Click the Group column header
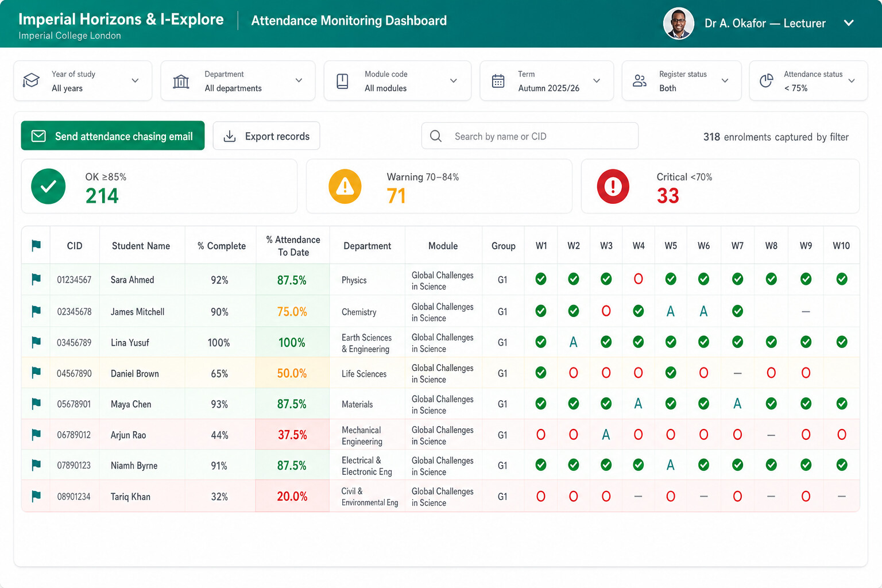Screen dimensions: 882x588 pyautogui.click(x=504, y=246)
